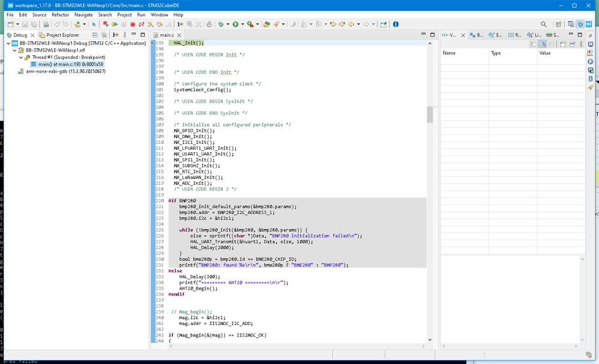Launch a new debug session with the bug icon
The image size is (599, 364).
click(221, 25)
